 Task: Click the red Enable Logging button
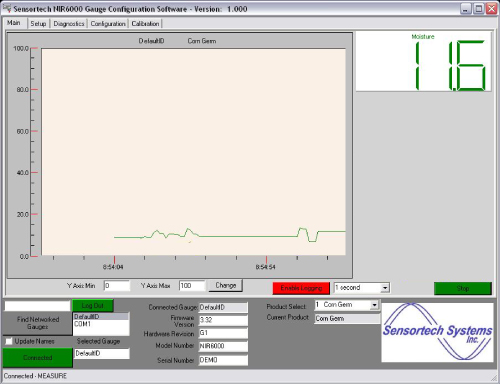tap(301, 288)
